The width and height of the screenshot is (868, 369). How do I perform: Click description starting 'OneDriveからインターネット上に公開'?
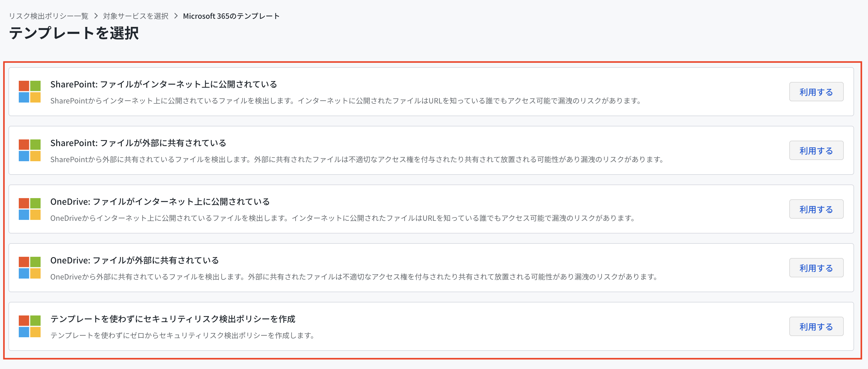[x=343, y=218]
